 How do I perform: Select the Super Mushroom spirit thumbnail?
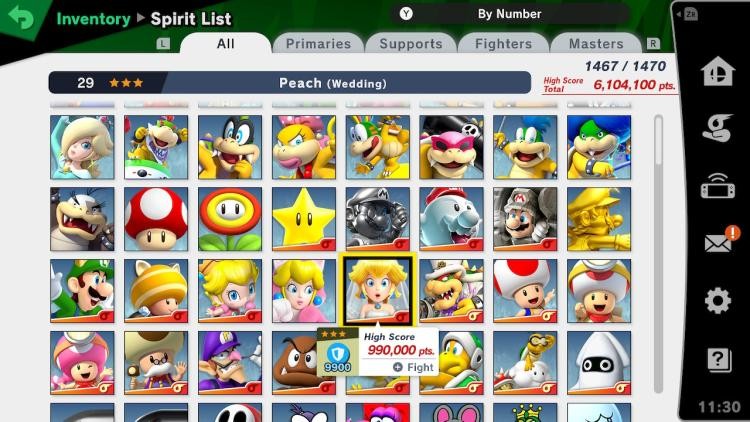point(156,219)
